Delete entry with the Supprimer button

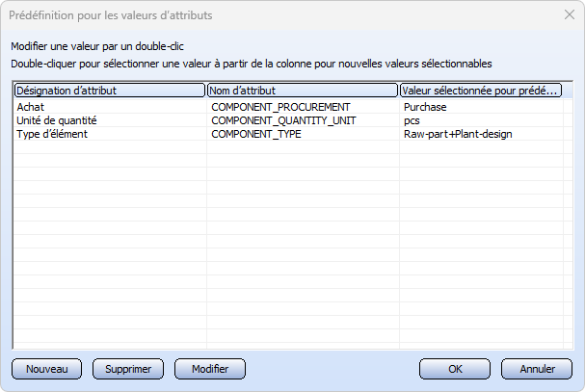tap(128, 369)
